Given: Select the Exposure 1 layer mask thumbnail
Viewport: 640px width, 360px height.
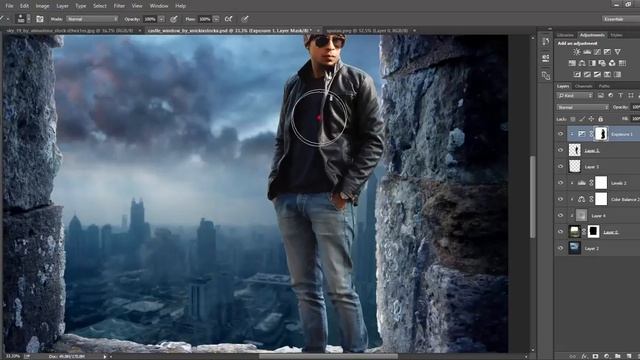Looking at the screenshot, I should pyautogui.click(x=601, y=134).
